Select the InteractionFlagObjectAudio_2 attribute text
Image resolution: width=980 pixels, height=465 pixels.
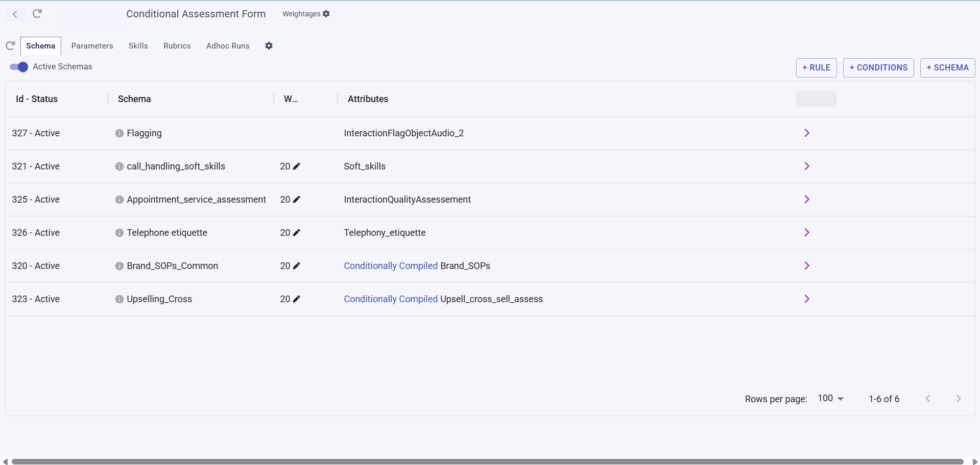(x=404, y=133)
